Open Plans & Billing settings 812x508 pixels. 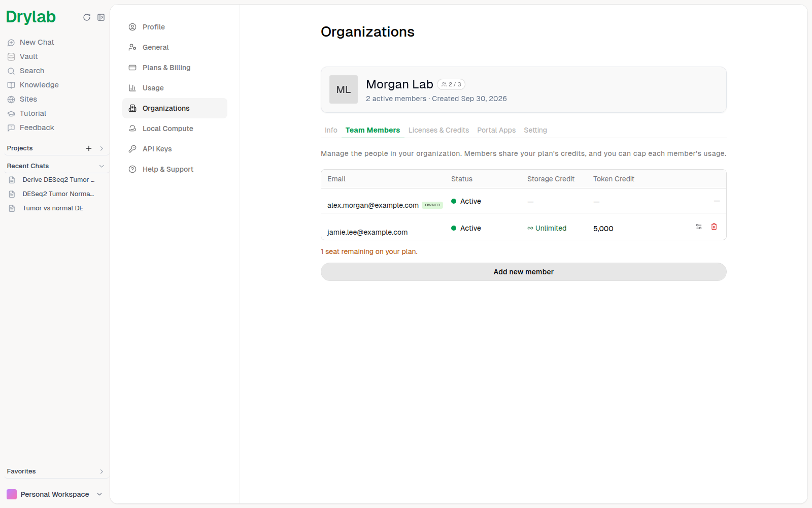175,68
